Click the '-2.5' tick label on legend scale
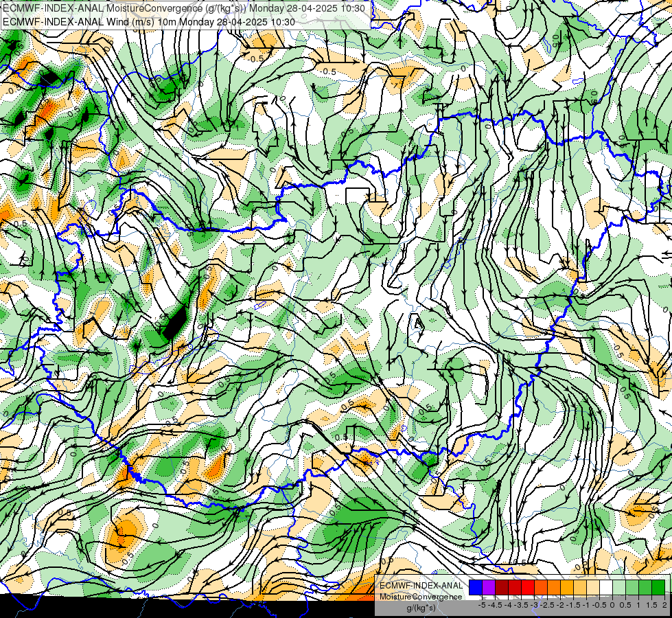The image size is (672, 618). point(547,605)
